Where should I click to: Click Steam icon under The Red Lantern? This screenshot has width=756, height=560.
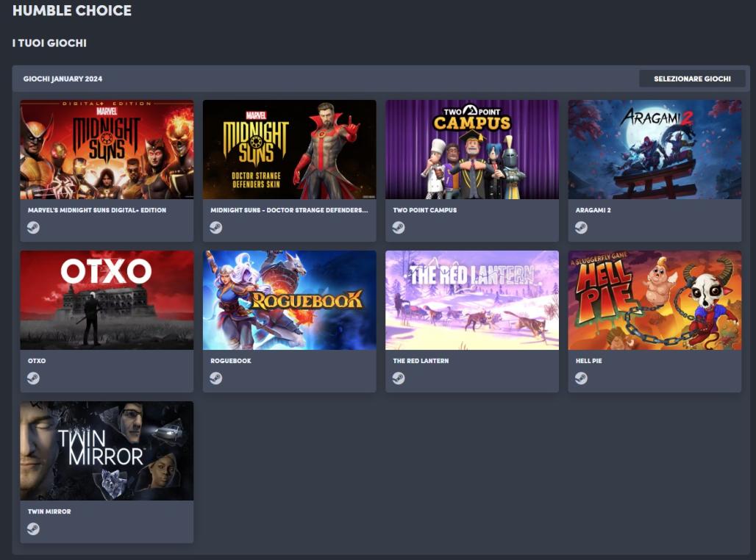(398, 378)
